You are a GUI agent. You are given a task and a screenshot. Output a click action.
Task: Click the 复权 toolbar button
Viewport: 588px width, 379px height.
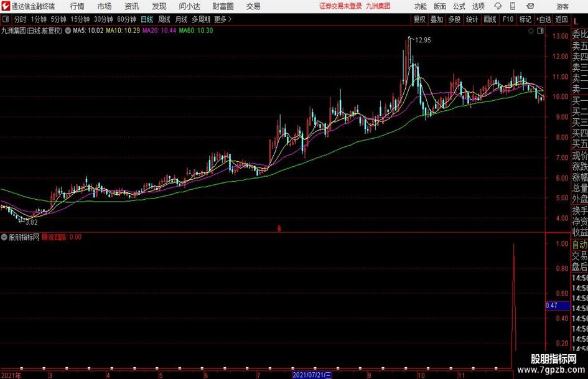[x=419, y=19]
